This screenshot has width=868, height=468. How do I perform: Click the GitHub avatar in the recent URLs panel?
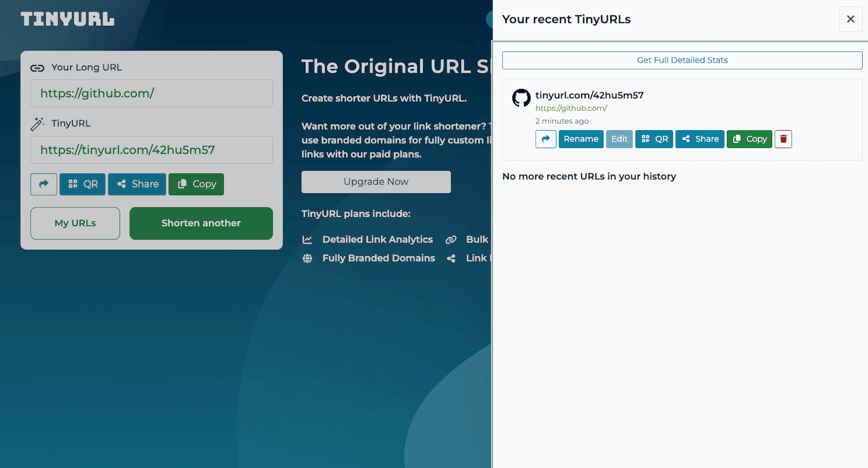[521, 98]
